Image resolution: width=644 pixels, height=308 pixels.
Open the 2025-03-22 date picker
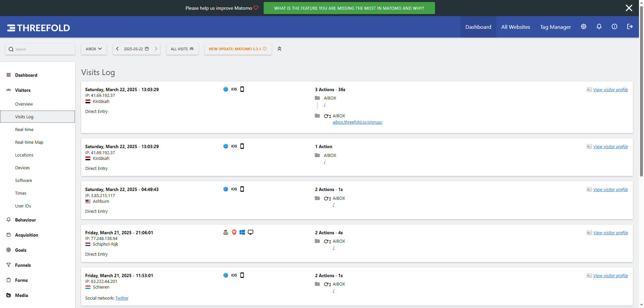coord(136,49)
